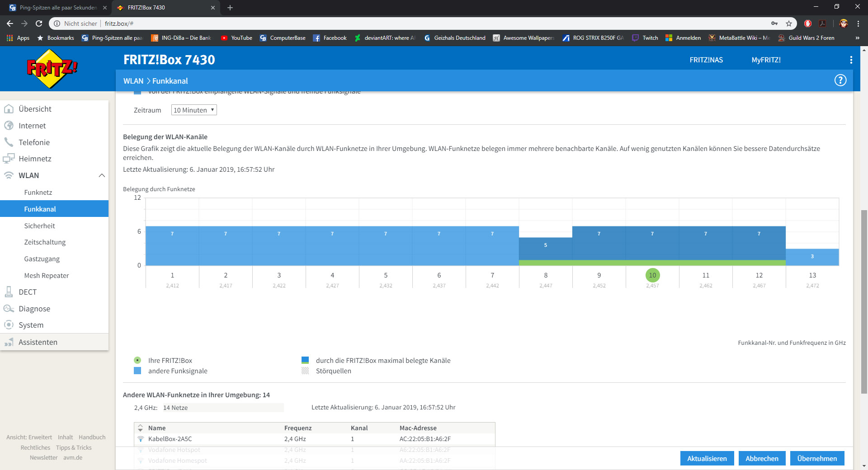
Task: Click the Telefonie phone icon
Action: [x=9, y=142]
